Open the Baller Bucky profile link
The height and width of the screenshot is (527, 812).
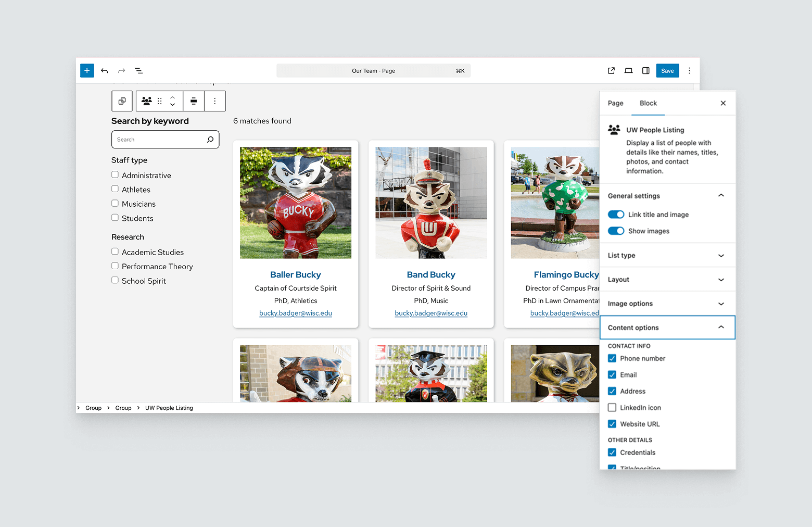295,274
